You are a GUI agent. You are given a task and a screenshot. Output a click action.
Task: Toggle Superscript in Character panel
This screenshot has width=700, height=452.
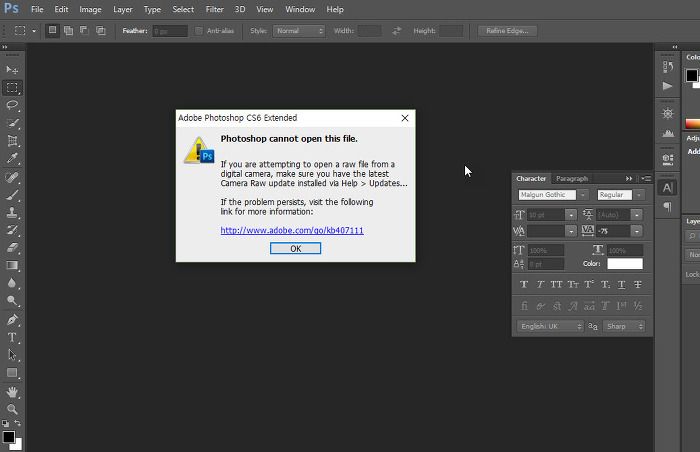pos(589,285)
